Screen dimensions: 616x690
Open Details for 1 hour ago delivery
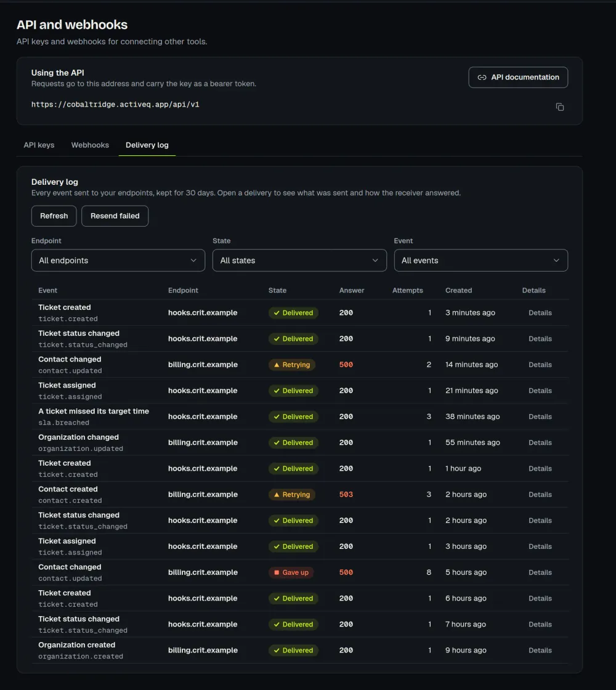pyautogui.click(x=540, y=469)
